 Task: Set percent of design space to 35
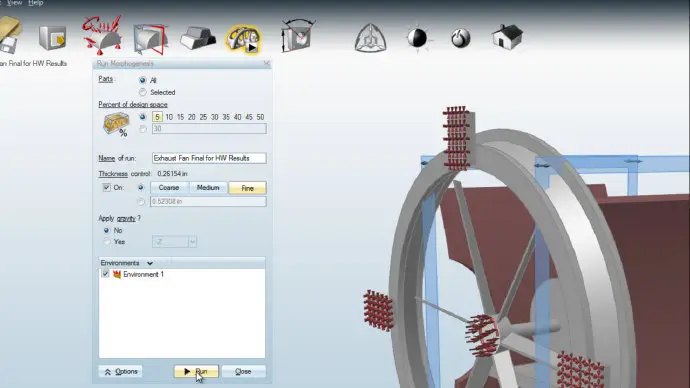(x=226, y=117)
